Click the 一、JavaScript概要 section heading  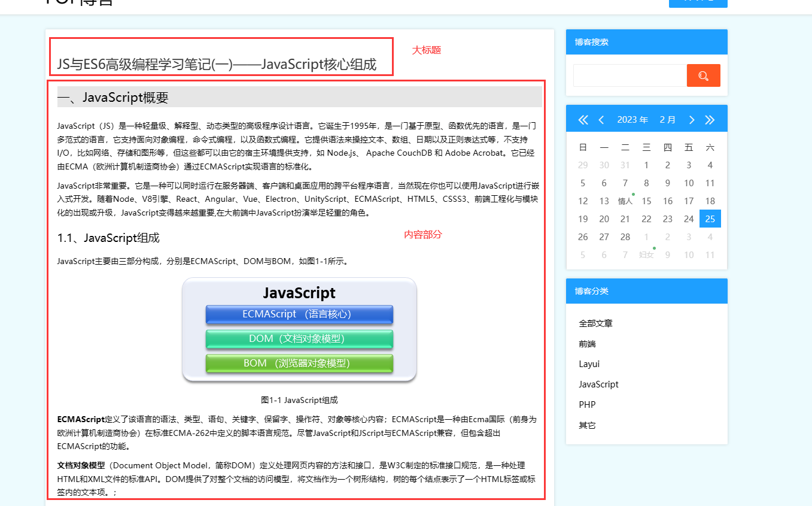pos(299,97)
